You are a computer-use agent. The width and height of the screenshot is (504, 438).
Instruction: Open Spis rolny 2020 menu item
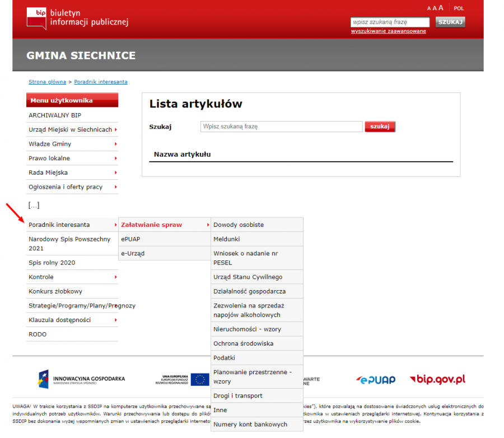point(72,263)
